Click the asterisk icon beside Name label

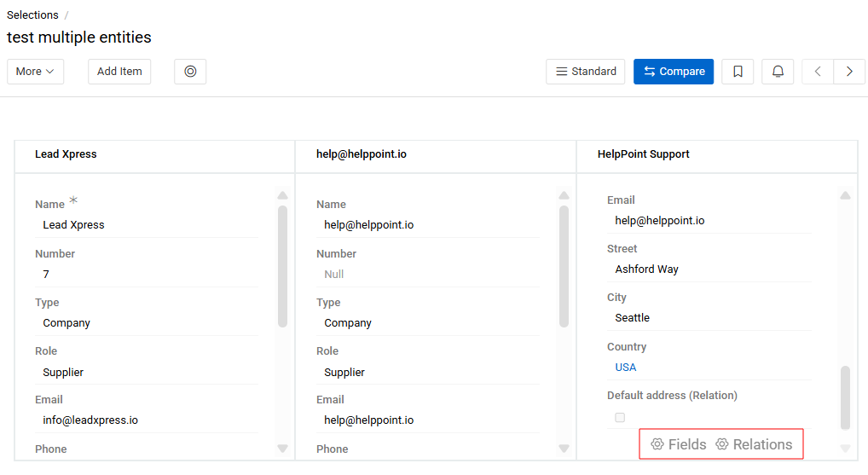(73, 201)
